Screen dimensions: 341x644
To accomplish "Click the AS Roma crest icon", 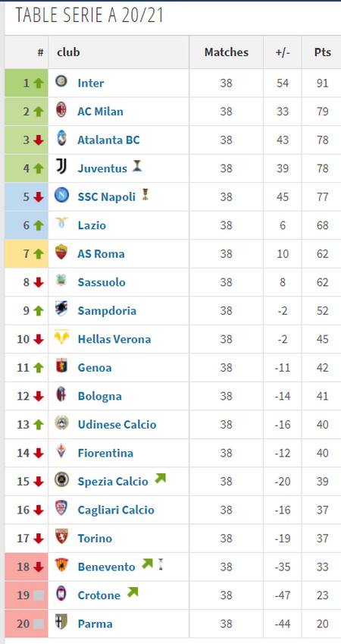I will point(61,252).
